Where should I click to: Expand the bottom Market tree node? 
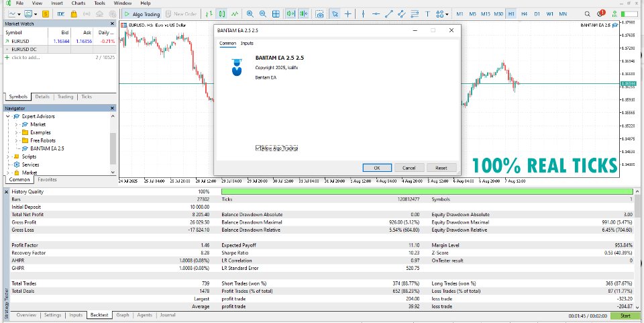click(8, 173)
